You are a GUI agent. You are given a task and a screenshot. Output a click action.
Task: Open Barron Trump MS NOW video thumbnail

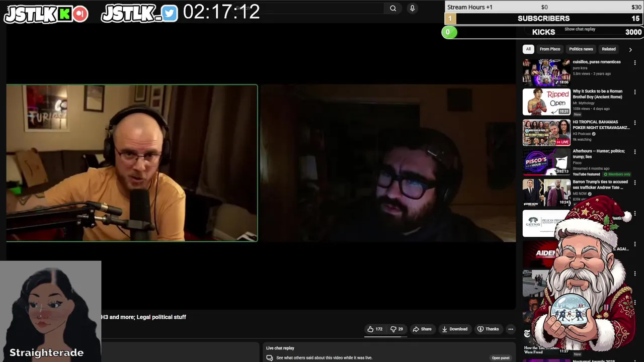pos(546,192)
